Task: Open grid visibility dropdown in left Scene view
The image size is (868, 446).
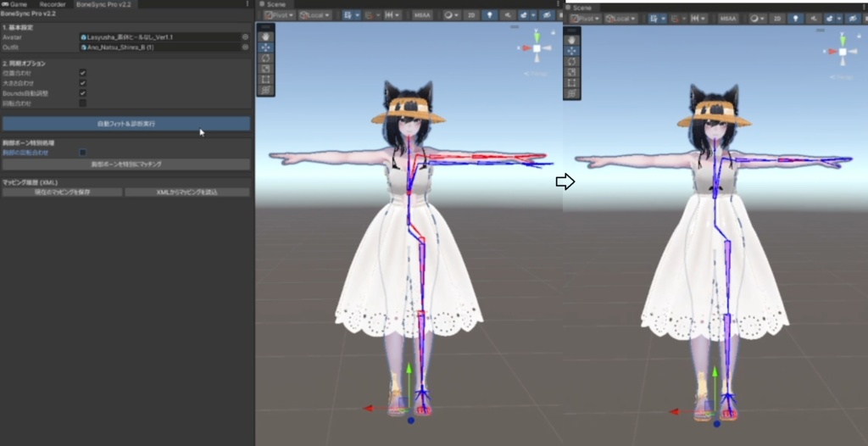Action: 358,15
